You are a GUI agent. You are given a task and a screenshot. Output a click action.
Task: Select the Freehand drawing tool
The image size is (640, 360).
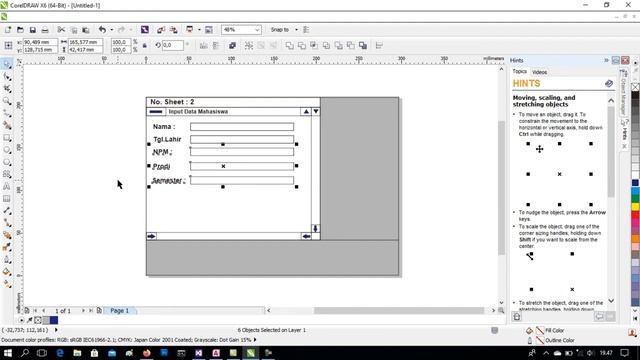click(7, 113)
